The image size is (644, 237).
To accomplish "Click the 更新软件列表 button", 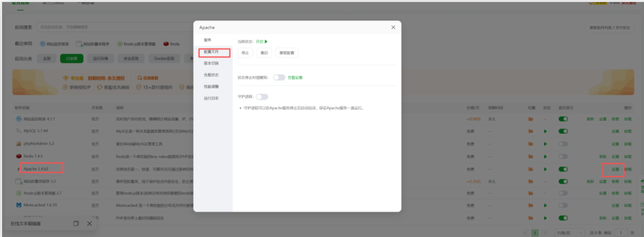I will point(610,28).
